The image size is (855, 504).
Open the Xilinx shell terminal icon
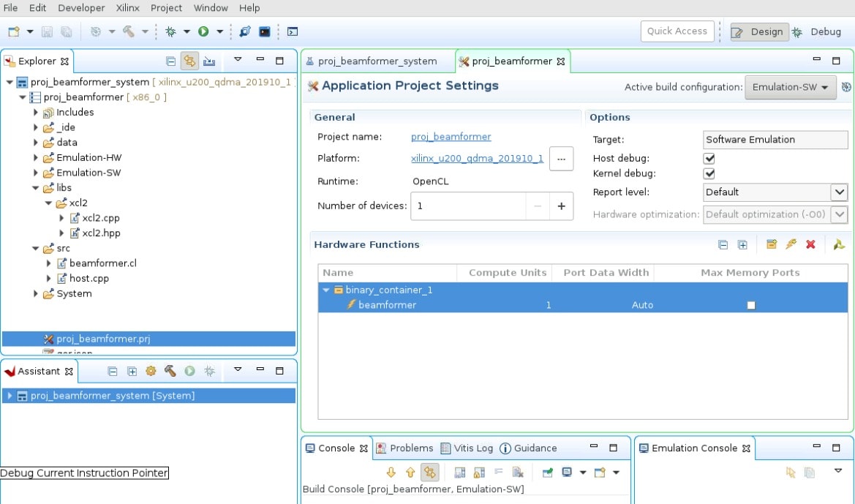pos(265,31)
